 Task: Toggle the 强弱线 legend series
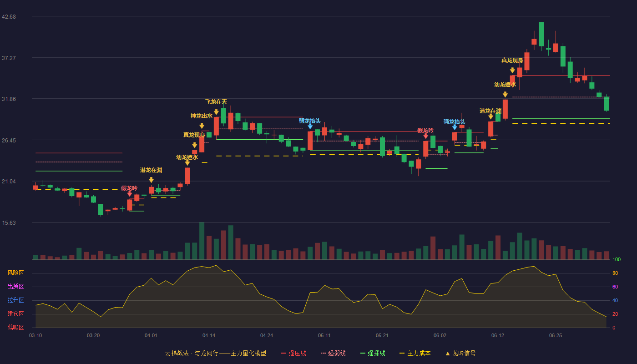click(333, 353)
